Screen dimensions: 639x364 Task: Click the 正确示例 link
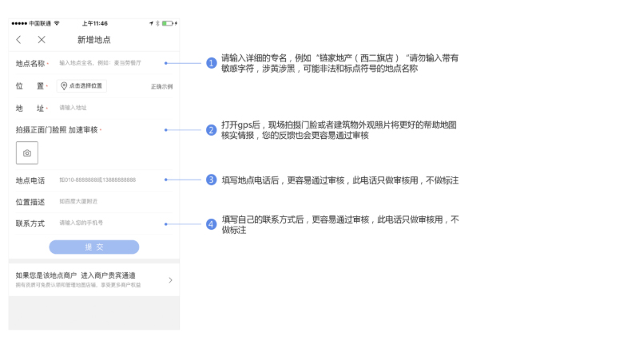pos(161,86)
